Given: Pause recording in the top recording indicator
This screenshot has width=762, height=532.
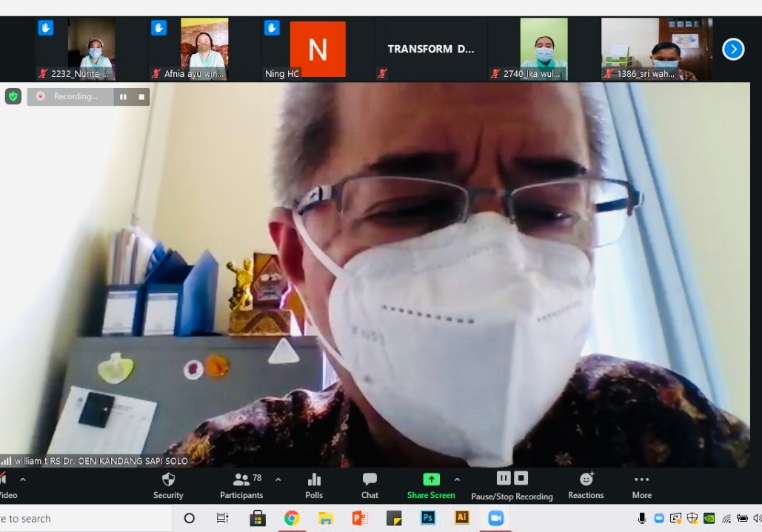Looking at the screenshot, I should tap(123, 97).
